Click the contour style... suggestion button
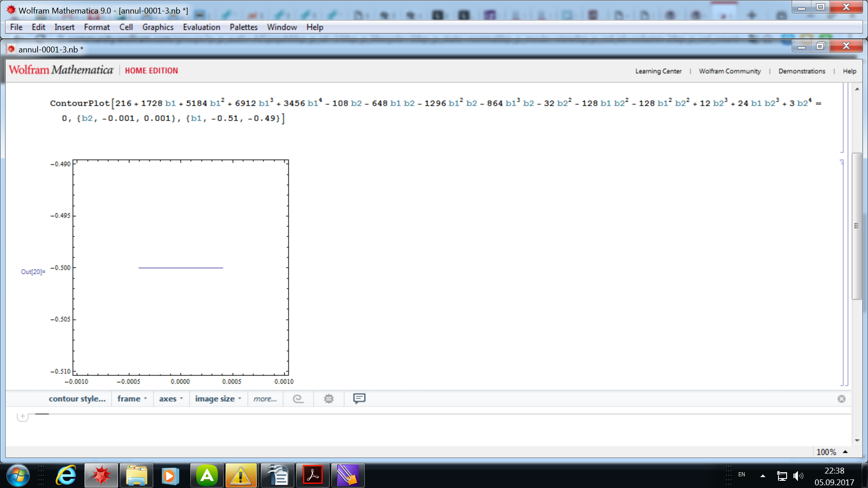 (77, 399)
